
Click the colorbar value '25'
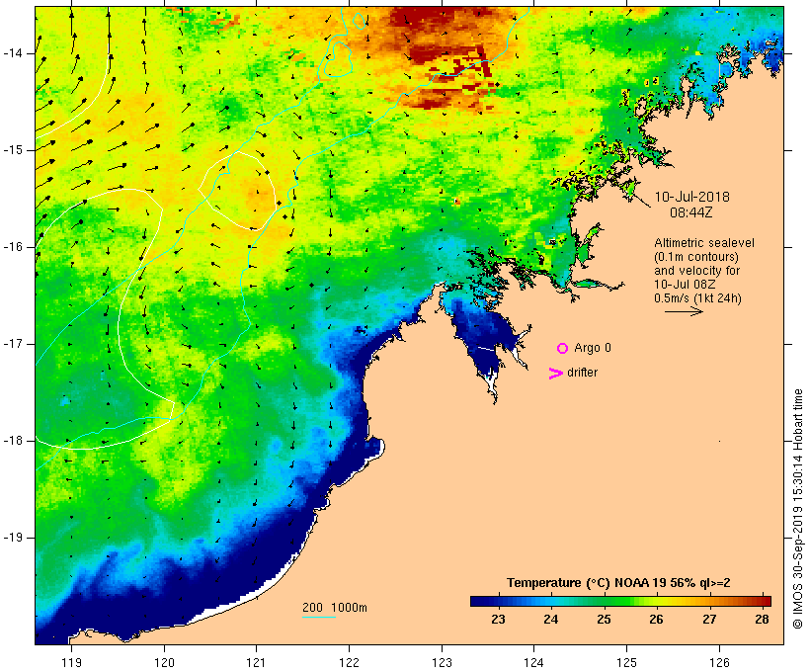pos(604,620)
